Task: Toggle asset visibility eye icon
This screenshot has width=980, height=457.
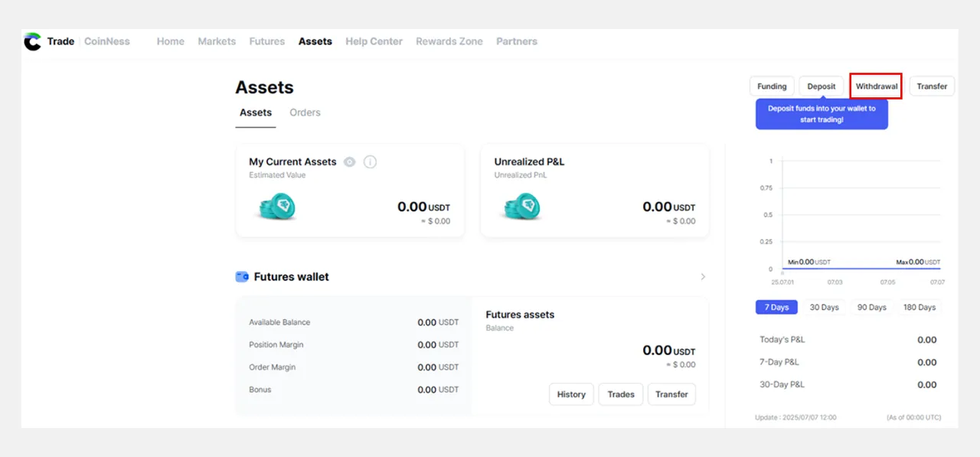Action: pyautogui.click(x=350, y=162)
